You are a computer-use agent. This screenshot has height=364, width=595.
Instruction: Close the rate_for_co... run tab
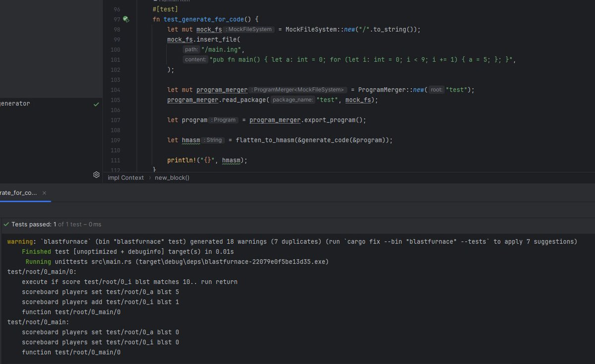[x=43, y=192]
